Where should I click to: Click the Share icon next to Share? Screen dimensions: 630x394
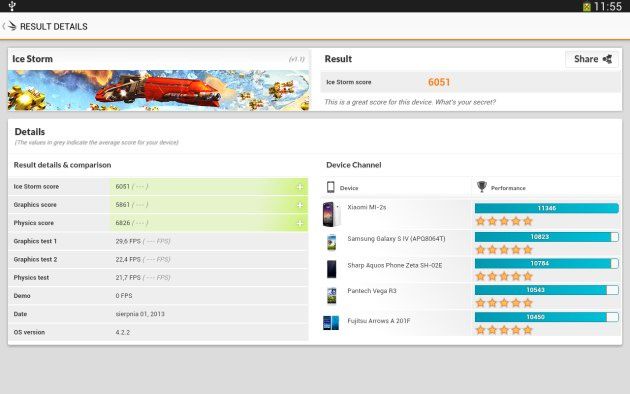608,59
